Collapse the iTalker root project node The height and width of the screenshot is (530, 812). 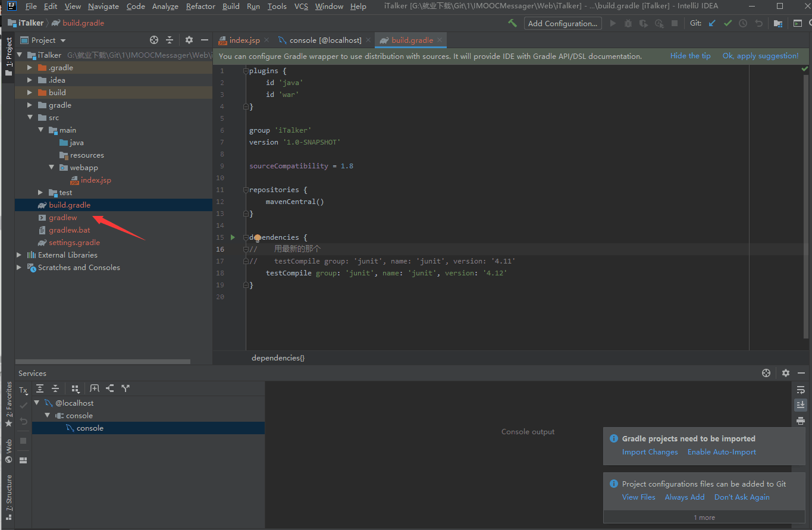pos(19,55)
